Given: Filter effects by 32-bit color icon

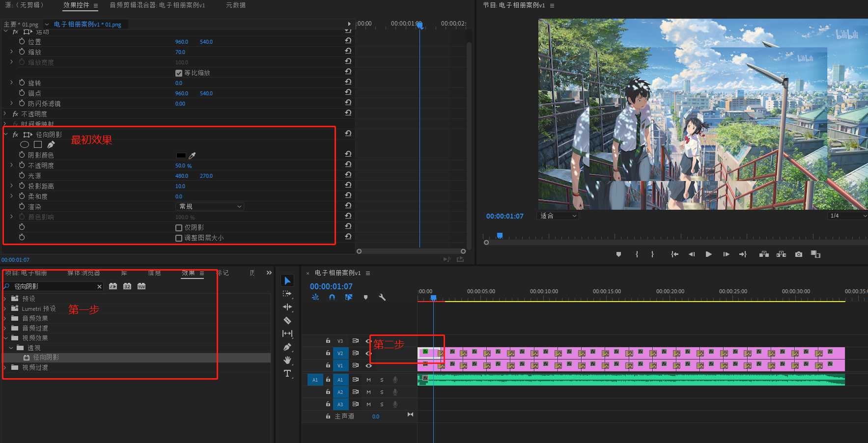Looking at the screenshot, I should 127,286.
